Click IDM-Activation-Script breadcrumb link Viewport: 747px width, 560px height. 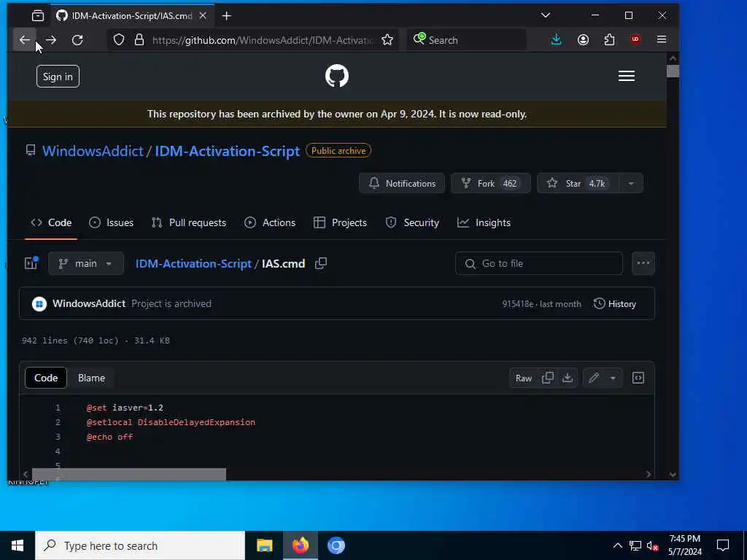pos(193,263)
